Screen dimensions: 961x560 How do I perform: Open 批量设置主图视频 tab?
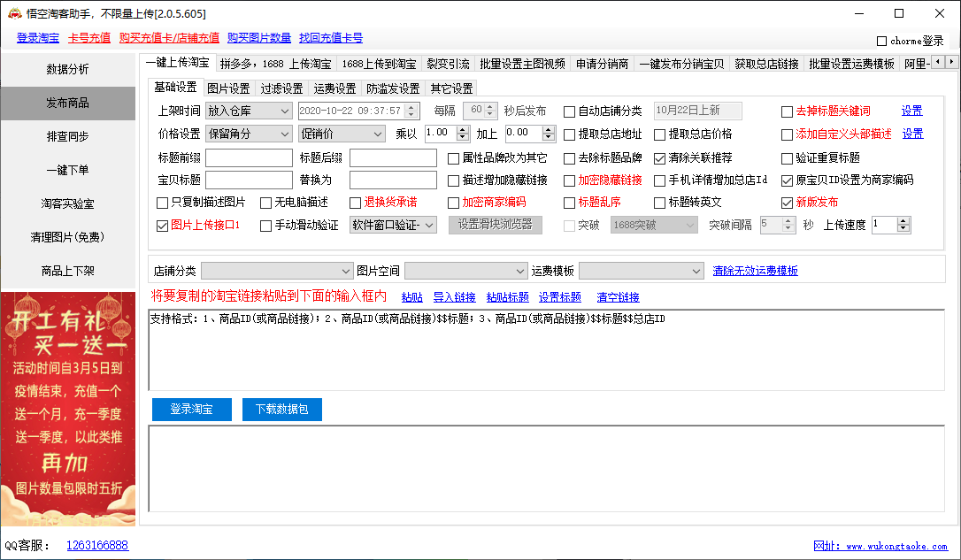522,64
